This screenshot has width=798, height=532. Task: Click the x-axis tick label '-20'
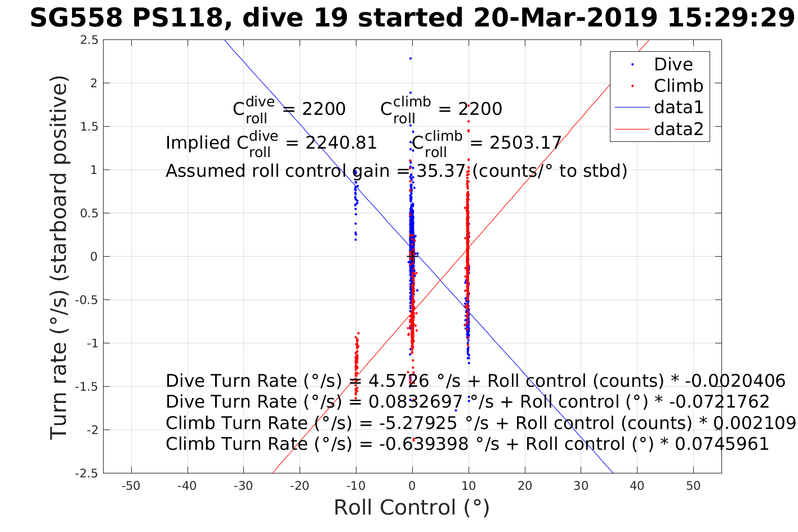[x=300, y=486]
